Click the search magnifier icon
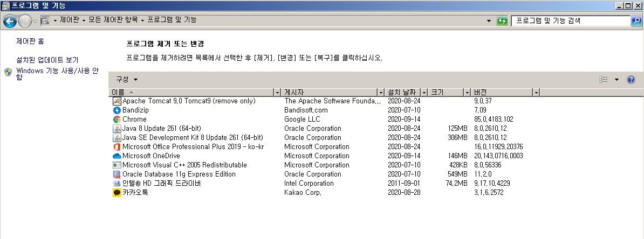 (636, 20)
